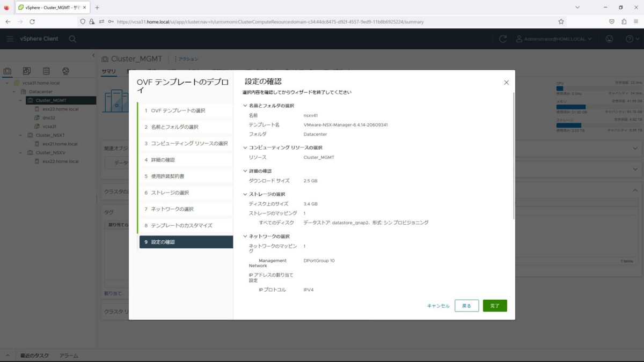Go to wizard step 3 コンピューティング リソースの選択

(x=185, y=143)
